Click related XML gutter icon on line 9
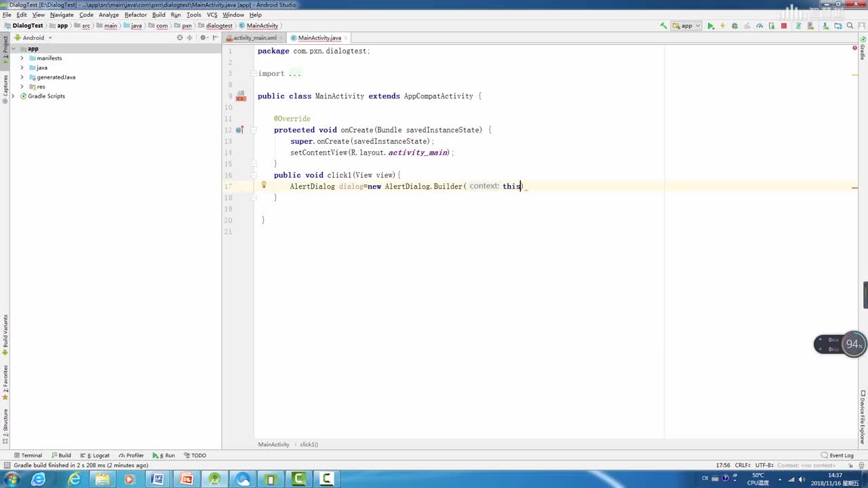Screen dimensions: 868x488 tap(241, 96)
